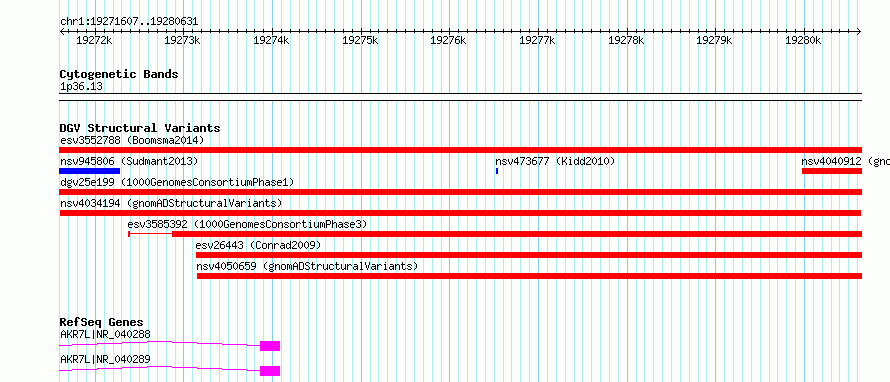Click the 19276k ruler tick label
The image size is (890, 382).
[x=449, y=40]
